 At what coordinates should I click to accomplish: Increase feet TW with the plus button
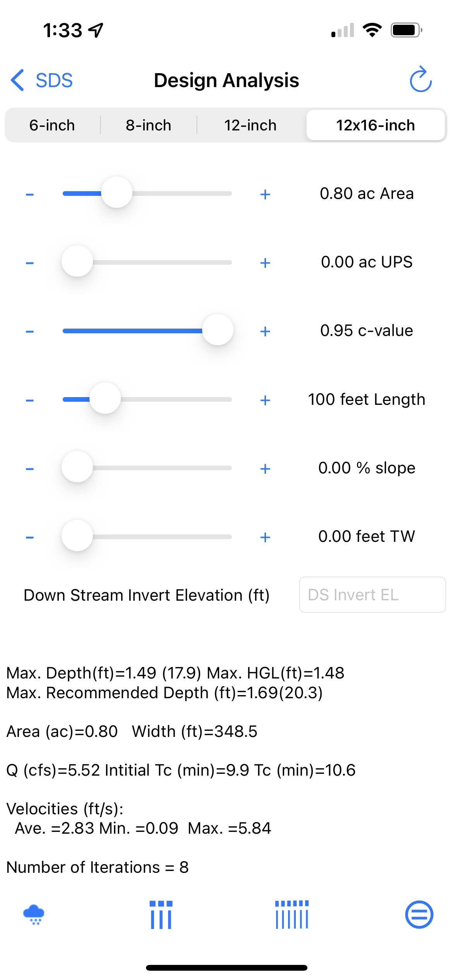pyautogui.click(x=265, y=537)
